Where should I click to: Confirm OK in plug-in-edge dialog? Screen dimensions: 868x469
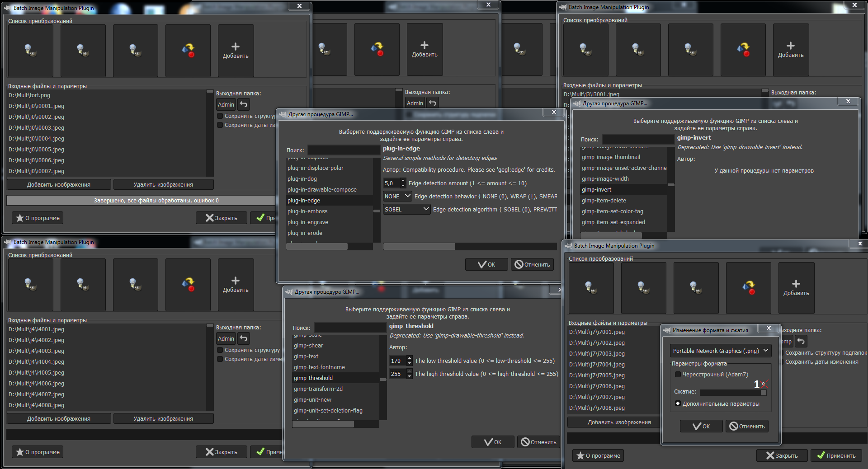coord(486,264)
